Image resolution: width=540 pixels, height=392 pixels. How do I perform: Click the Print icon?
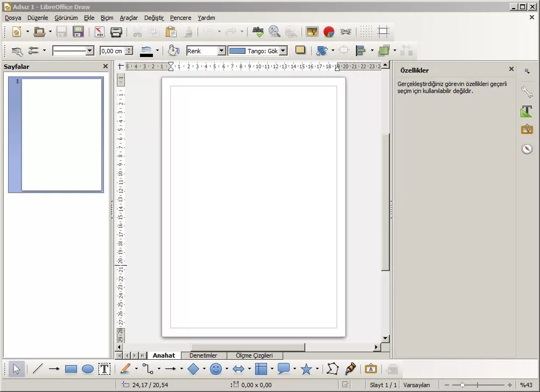click(x=116, y=32)
